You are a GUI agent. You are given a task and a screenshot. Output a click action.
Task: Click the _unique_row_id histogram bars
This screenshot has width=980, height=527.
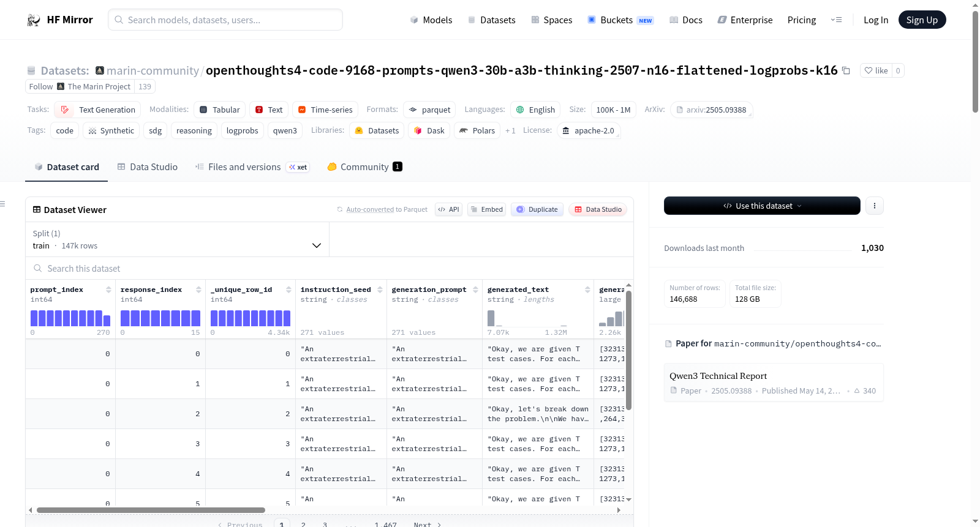251,318
